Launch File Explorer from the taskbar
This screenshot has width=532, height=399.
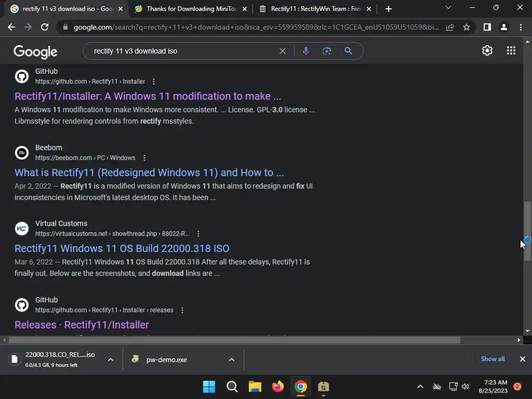255,387
